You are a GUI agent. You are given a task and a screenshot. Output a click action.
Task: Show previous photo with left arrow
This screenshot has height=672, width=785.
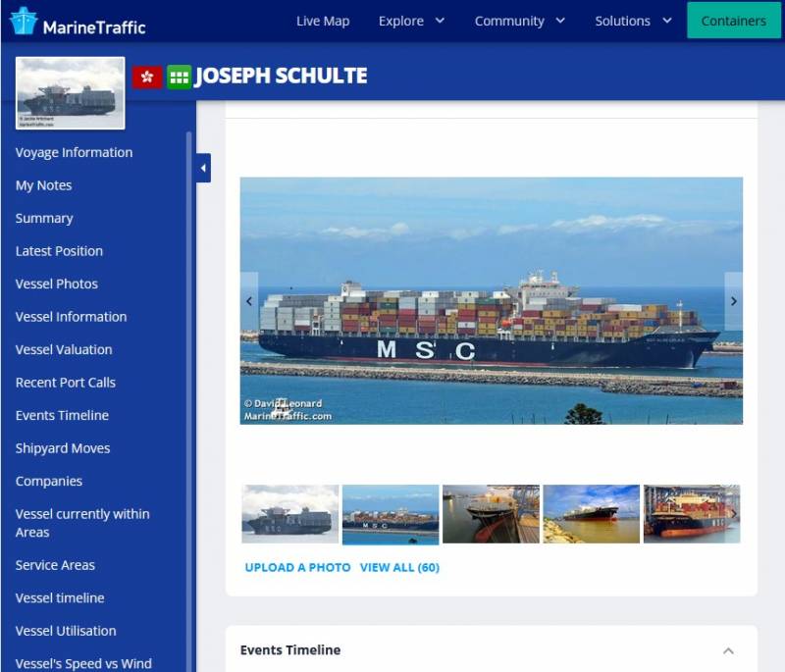[x=249, y=301]
